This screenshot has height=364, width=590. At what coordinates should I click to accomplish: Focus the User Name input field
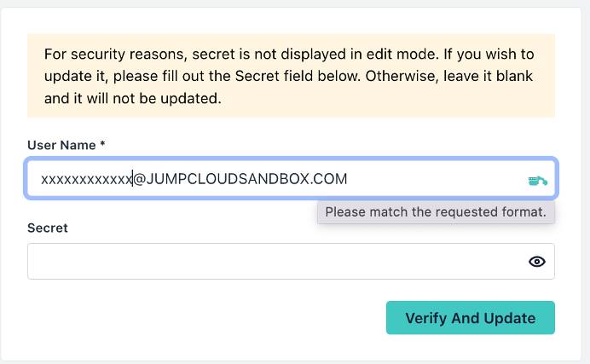coord(426,179)
